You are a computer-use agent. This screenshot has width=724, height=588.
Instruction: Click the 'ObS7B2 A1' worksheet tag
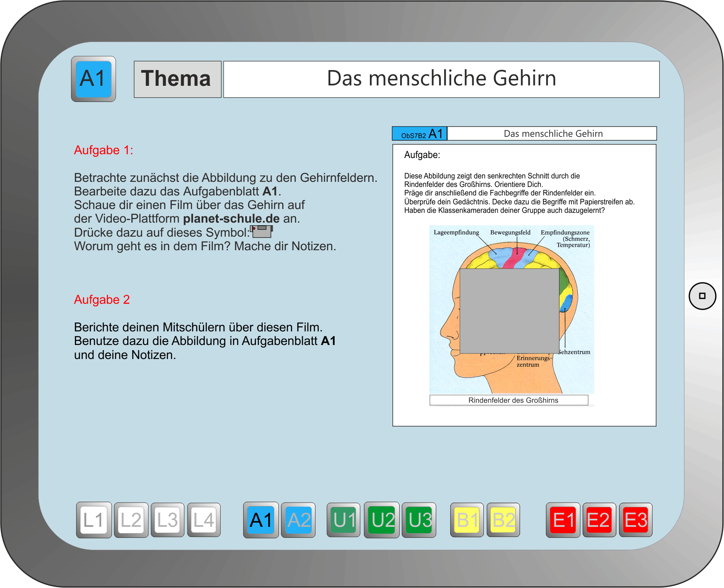(420, 134)
